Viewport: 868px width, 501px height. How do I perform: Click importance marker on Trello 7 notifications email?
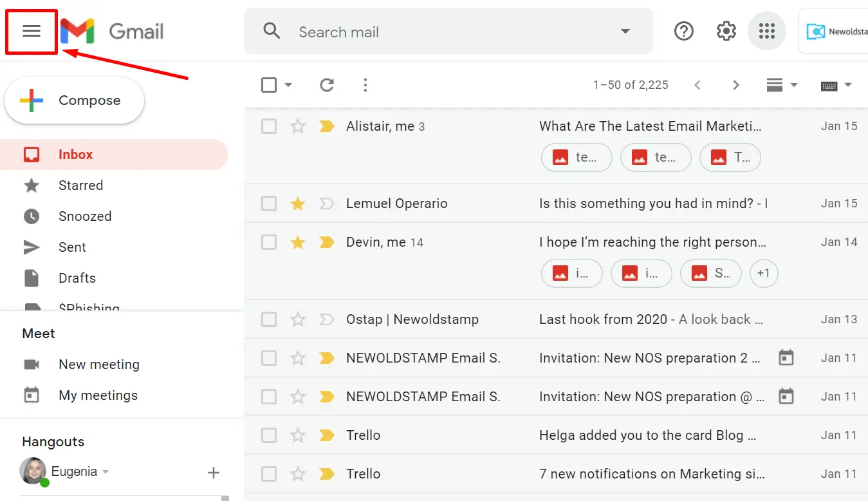click(327, 474)
